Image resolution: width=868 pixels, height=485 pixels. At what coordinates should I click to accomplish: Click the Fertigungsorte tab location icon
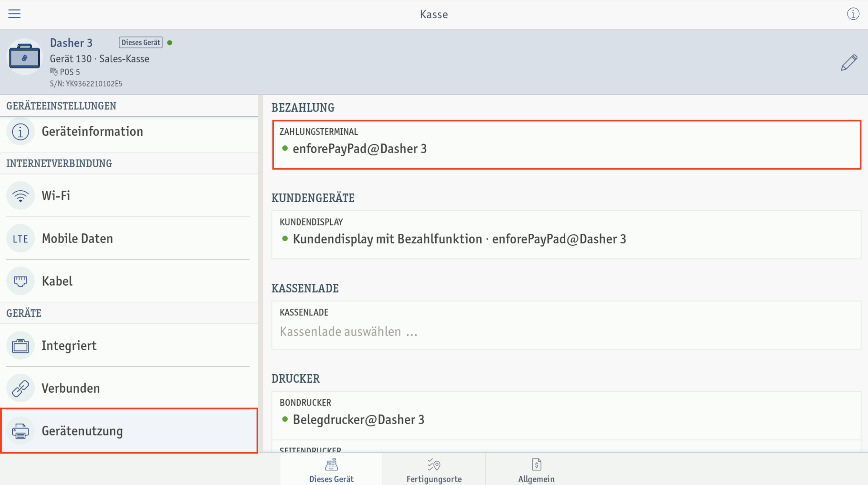click(434, 464)
